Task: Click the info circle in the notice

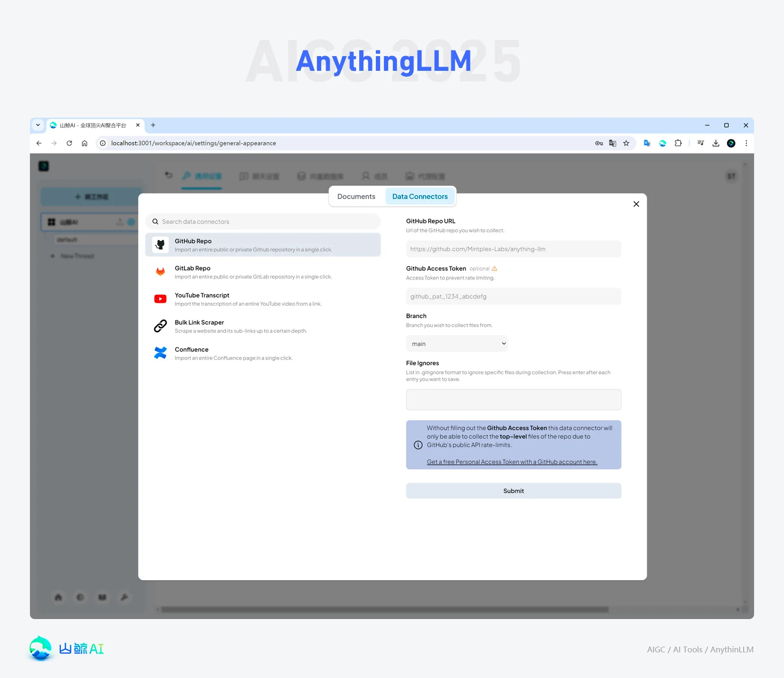Action: [418, 445]
